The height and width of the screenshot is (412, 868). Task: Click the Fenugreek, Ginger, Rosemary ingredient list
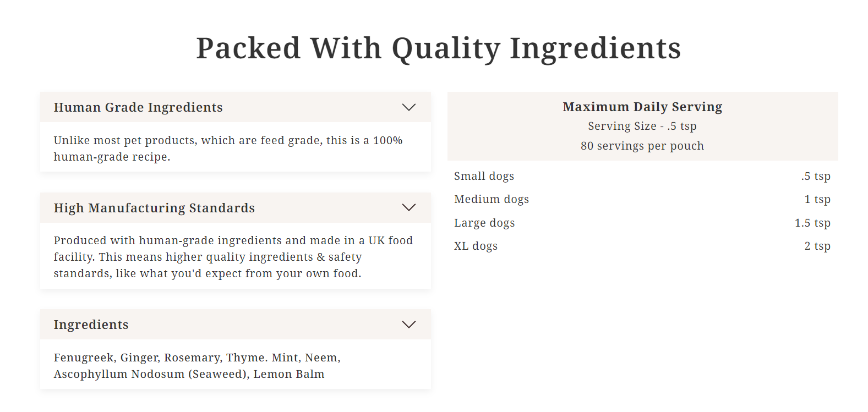coord(197,366)
